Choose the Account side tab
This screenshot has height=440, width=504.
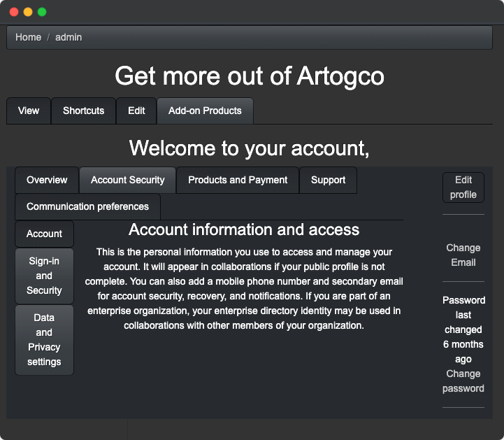tap(44, 234)
